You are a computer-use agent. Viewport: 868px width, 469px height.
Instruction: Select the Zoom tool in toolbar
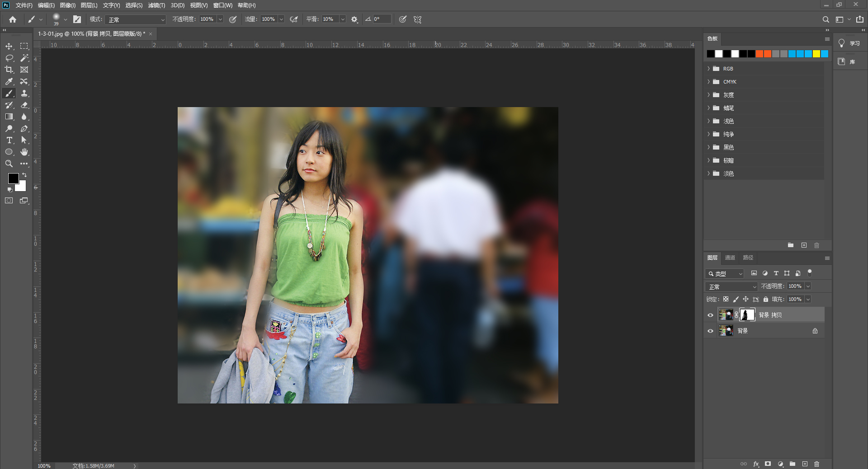point(9,164)
